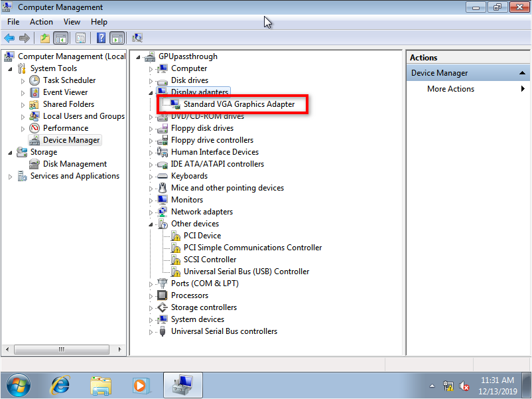Toggle the Show/Hide Action Pane button
This screenshot has height=399, width=532.
click(117, 39)
